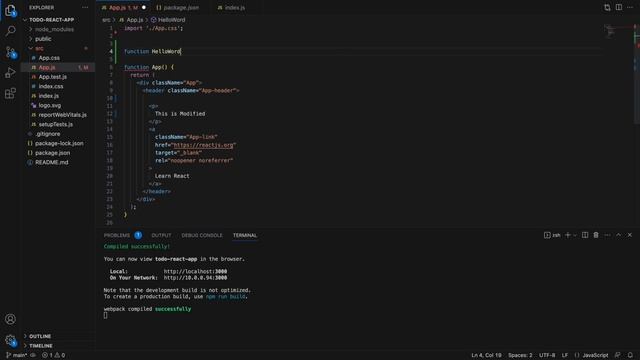Open Explorer more actions ellipsis

[x=85, y=7]
